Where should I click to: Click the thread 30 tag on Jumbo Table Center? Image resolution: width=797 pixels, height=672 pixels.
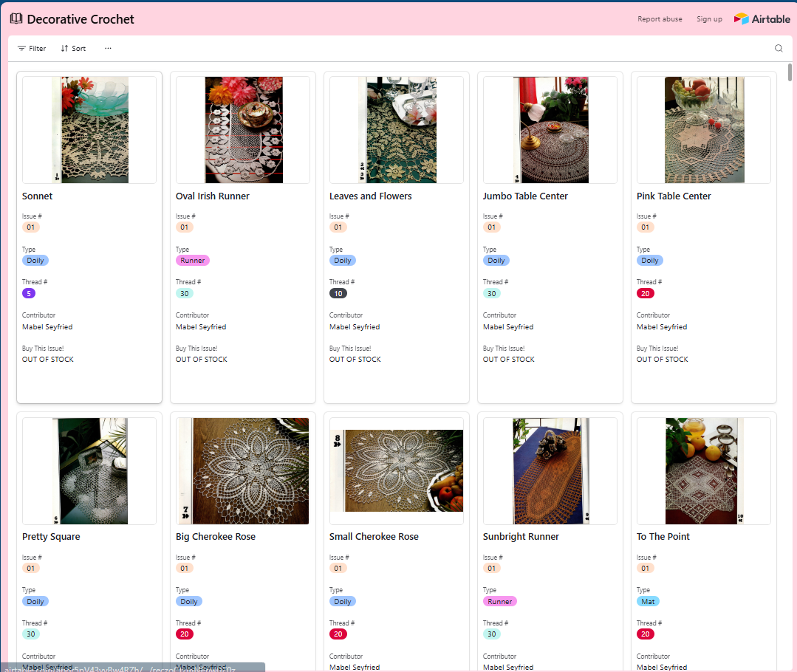(491, 293)
